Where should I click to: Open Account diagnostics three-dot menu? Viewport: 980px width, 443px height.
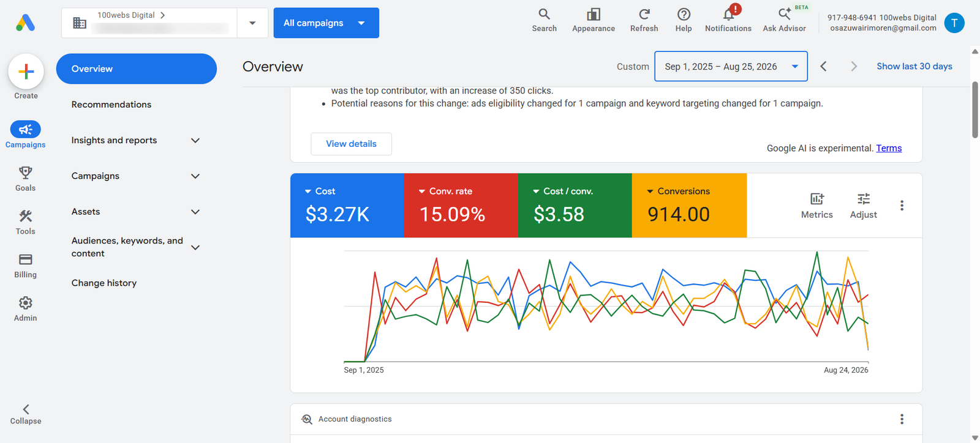(902, 419)
